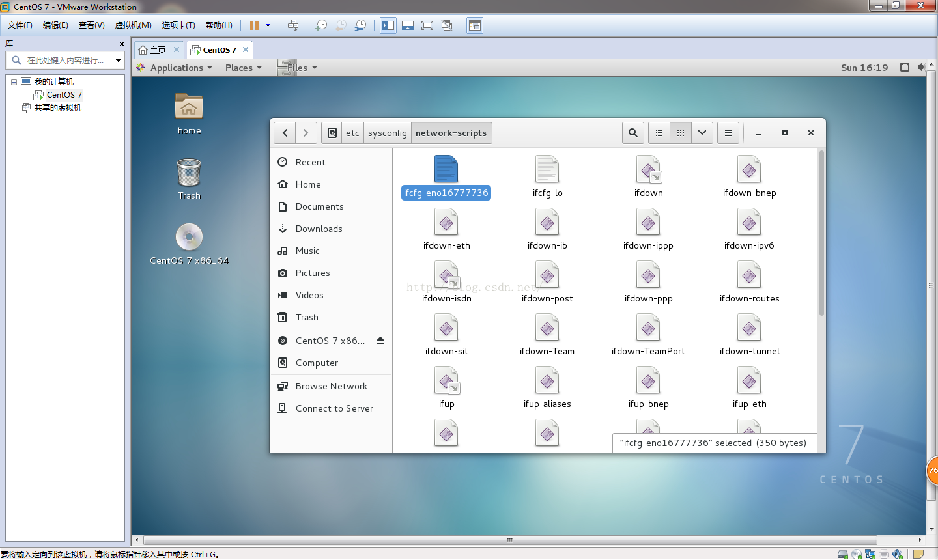
Task: Open the Applications menu
Action: pyautogui.click(x=177, y=68)
